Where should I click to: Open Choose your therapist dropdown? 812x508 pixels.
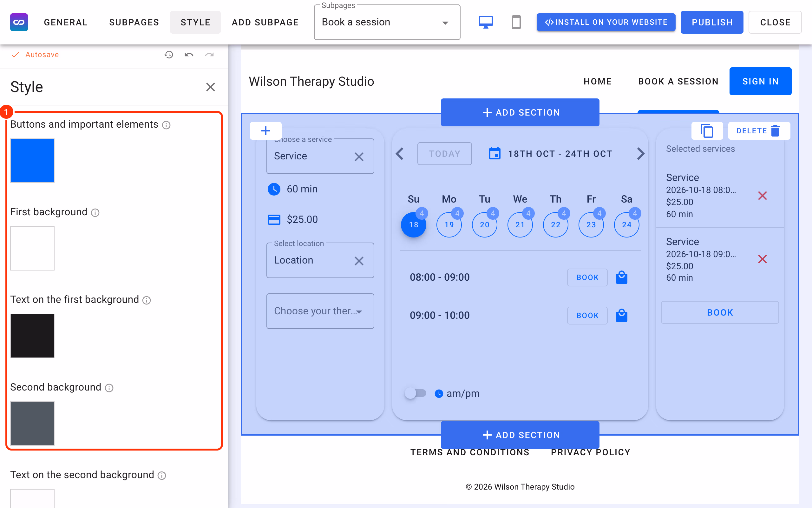[x=320, y=311]
